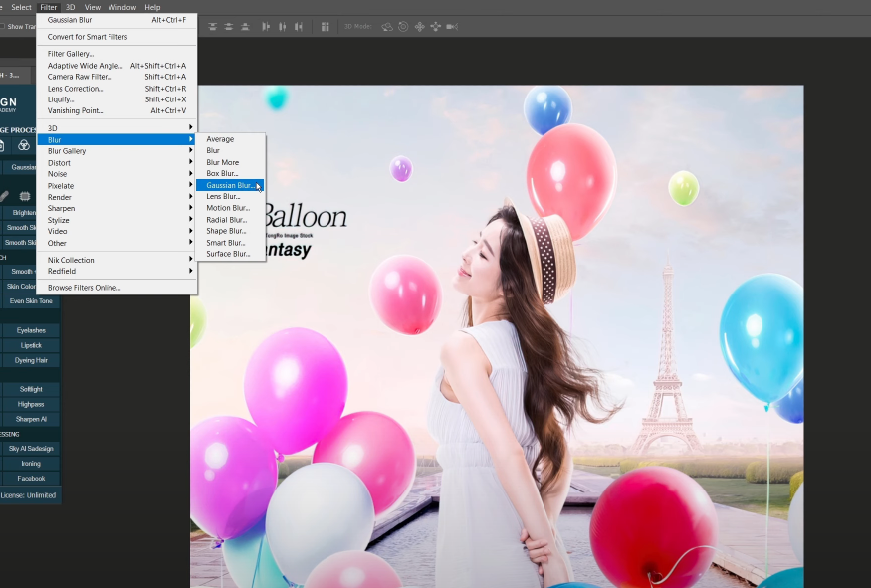Click the 3D slide mode icon
The width and height of the screenshot is (871, 588).
tap(435, 26)
